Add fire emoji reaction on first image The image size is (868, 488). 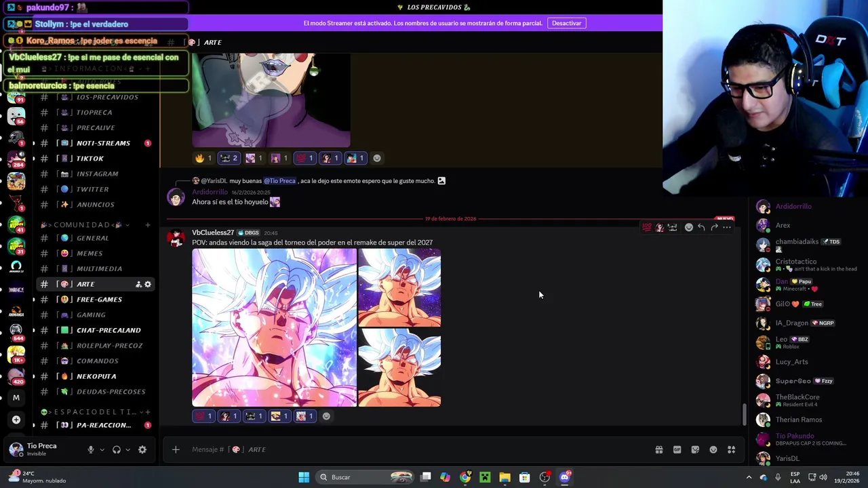click(203, 158)
